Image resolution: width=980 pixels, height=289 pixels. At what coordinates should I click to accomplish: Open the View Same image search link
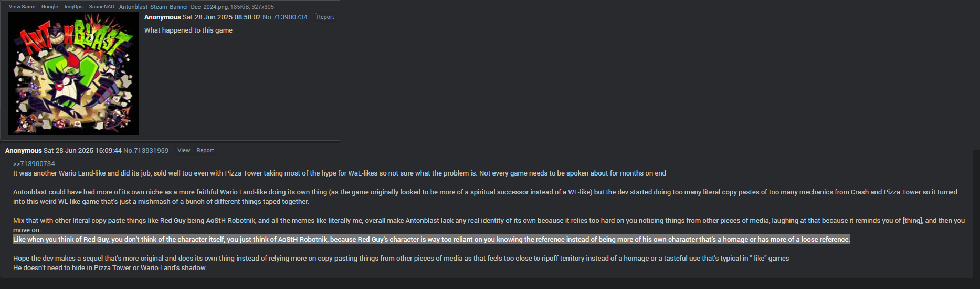[x=22, y=7]
